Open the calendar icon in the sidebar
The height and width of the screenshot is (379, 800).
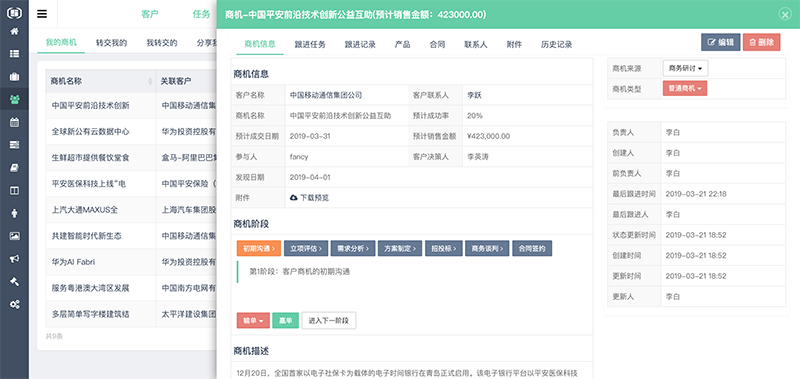[14, 122]
